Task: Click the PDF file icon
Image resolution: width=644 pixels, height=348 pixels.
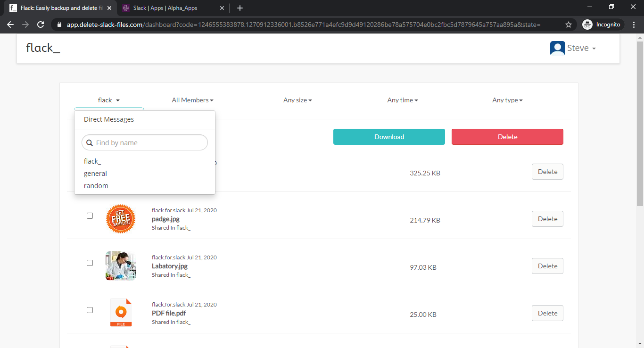Action: (x=121, y=312)
